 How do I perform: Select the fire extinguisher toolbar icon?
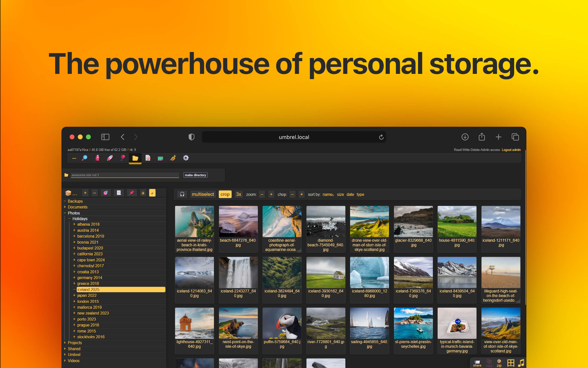[97, 158]
